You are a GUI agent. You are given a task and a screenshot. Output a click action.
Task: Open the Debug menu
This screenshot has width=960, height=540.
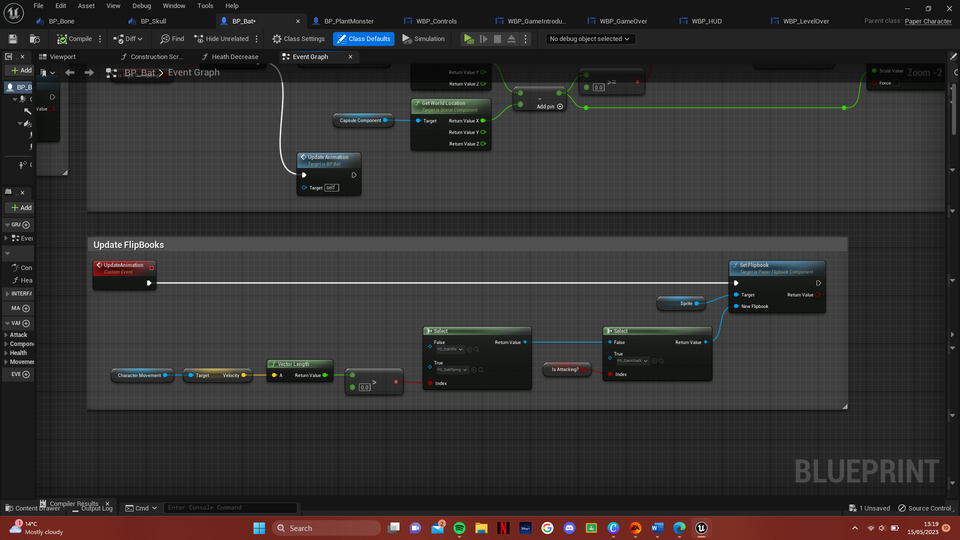pyautogui.click(x=141, y=6)
